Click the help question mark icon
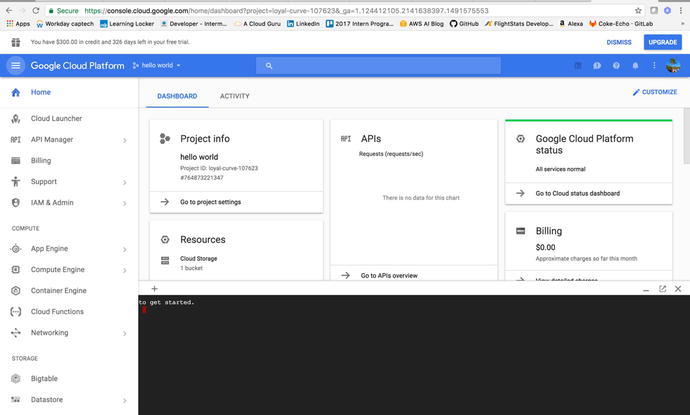 616,66
